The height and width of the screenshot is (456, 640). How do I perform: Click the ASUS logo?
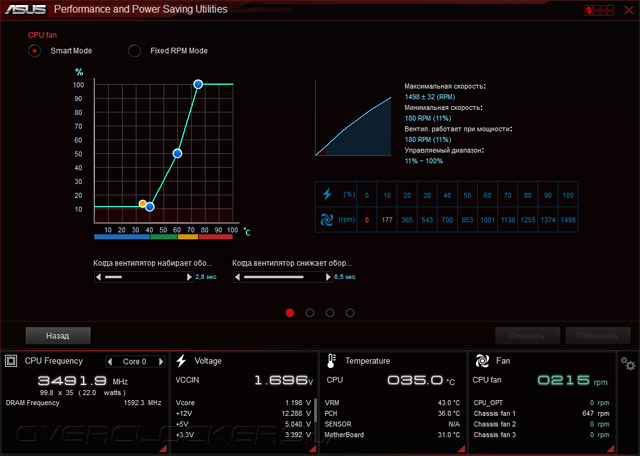(x=26, y=9)
